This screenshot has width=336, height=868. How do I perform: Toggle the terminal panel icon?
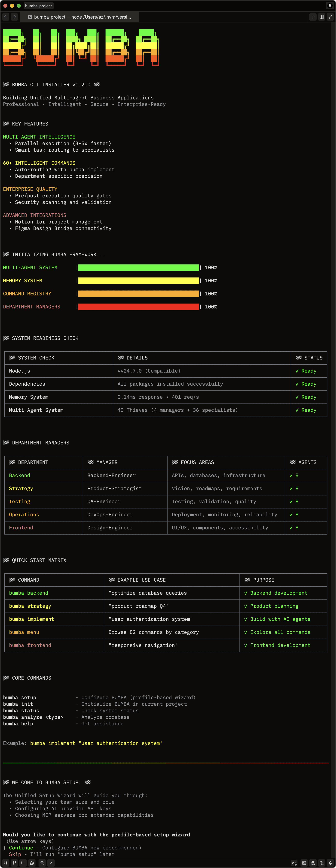(304, 863)
